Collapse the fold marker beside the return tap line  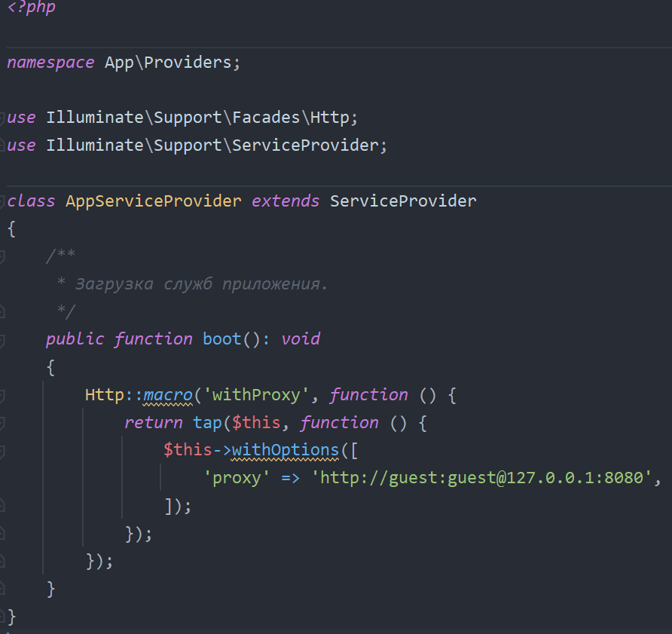[2, 424]
